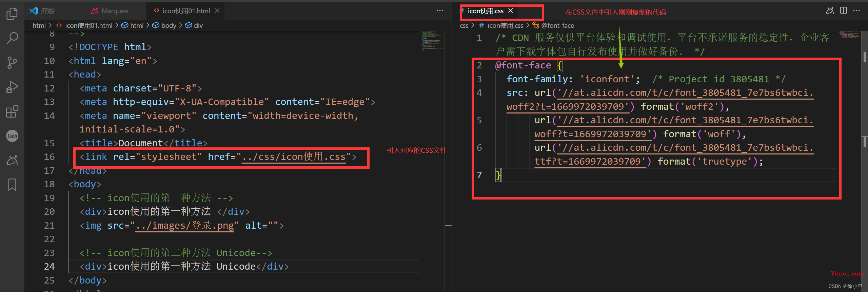Viewport: 868px width, 292px height.
Task: Open the Source Control view
Action: pyautogui.click(x=12, y=63)
